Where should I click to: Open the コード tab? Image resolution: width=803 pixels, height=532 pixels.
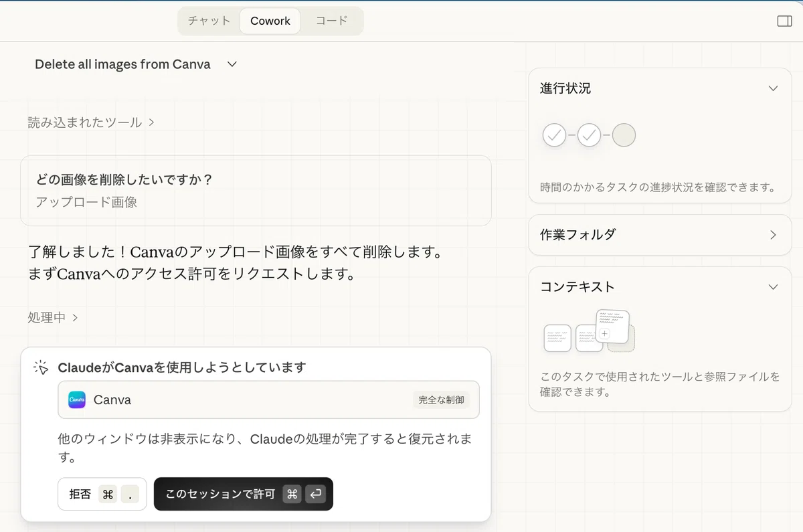click(x=332, y=21)
